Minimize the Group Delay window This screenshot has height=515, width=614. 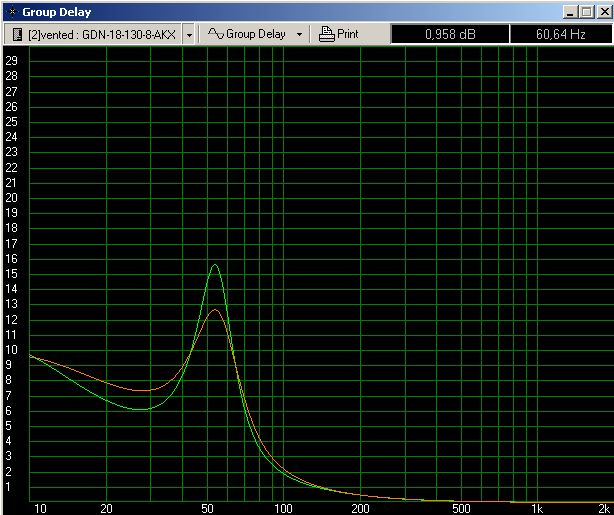[569, 12]
